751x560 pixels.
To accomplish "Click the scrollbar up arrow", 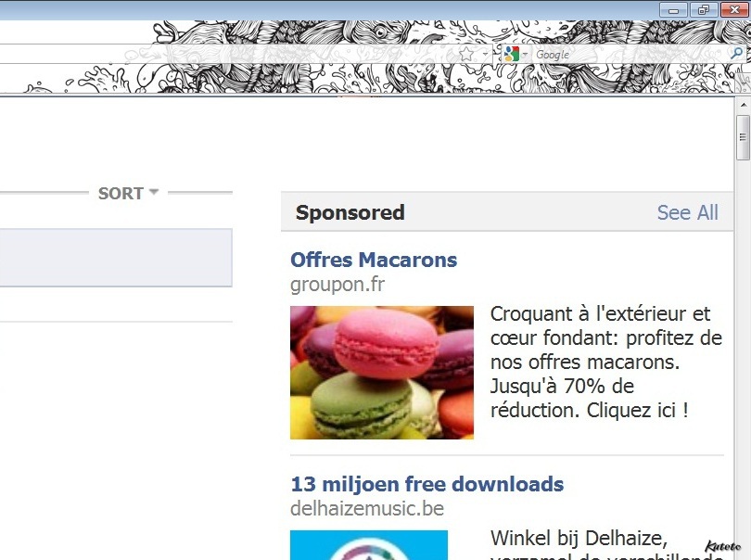I will coord(744,105).
